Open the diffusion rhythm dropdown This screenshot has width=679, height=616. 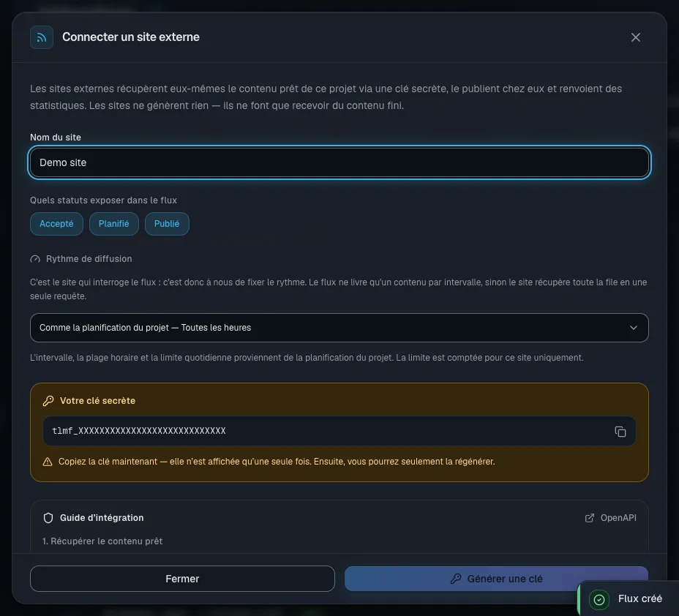point(339,328)
